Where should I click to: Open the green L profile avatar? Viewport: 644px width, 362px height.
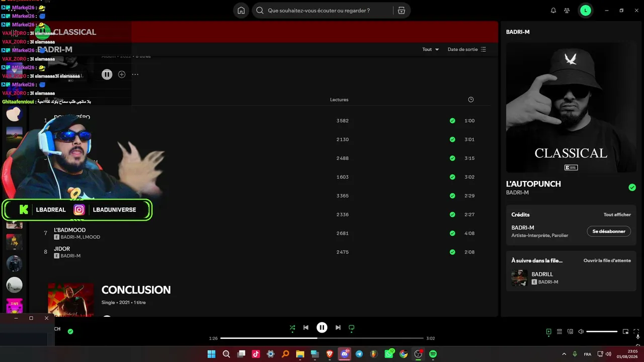coord(586,11)
